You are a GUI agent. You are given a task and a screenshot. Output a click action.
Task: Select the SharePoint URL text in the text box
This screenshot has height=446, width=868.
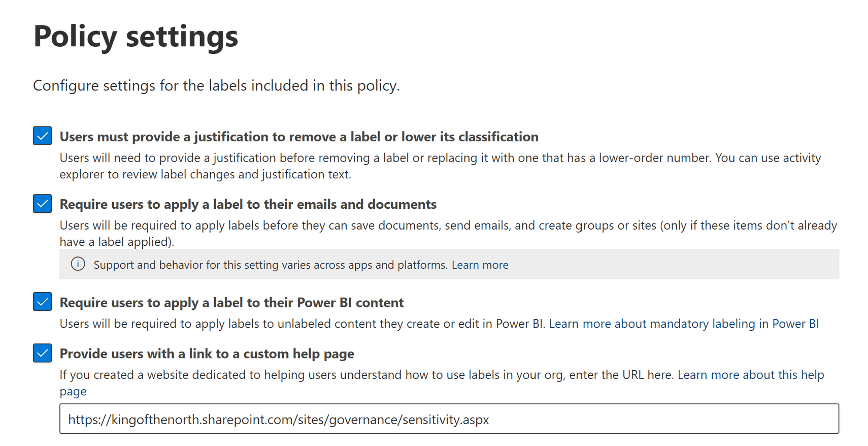[x=279, y=419]
